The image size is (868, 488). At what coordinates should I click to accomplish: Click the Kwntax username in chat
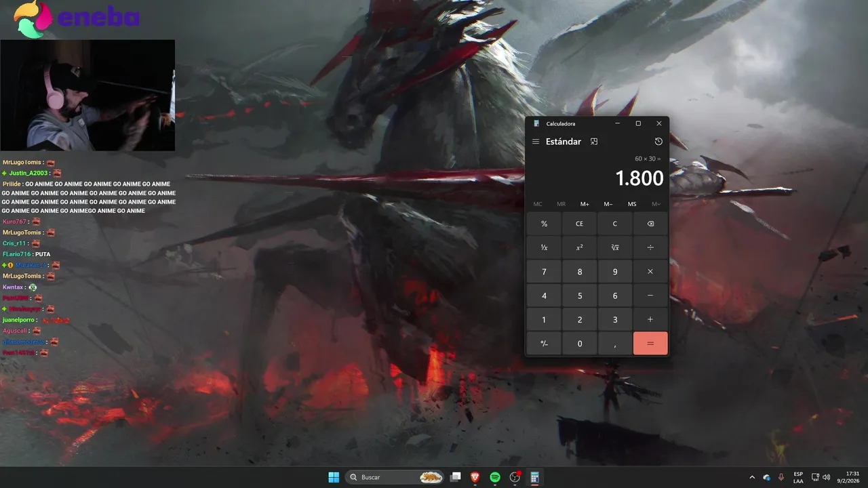13,287
